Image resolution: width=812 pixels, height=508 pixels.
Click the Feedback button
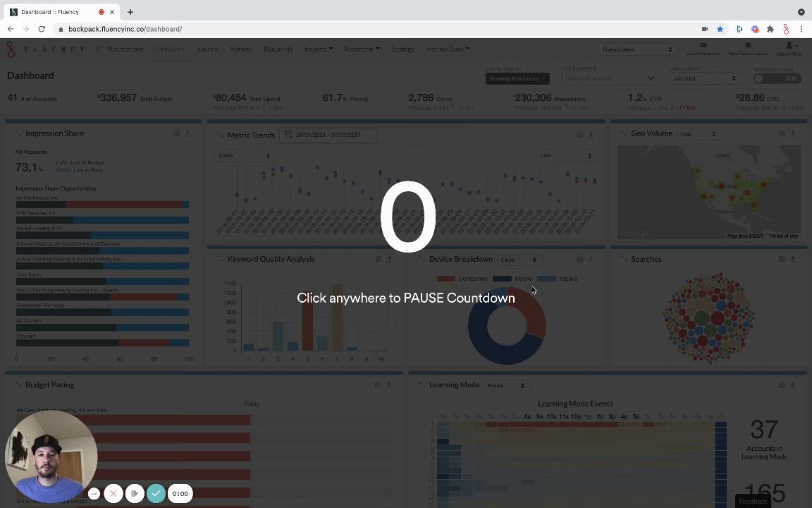[753, 501]
